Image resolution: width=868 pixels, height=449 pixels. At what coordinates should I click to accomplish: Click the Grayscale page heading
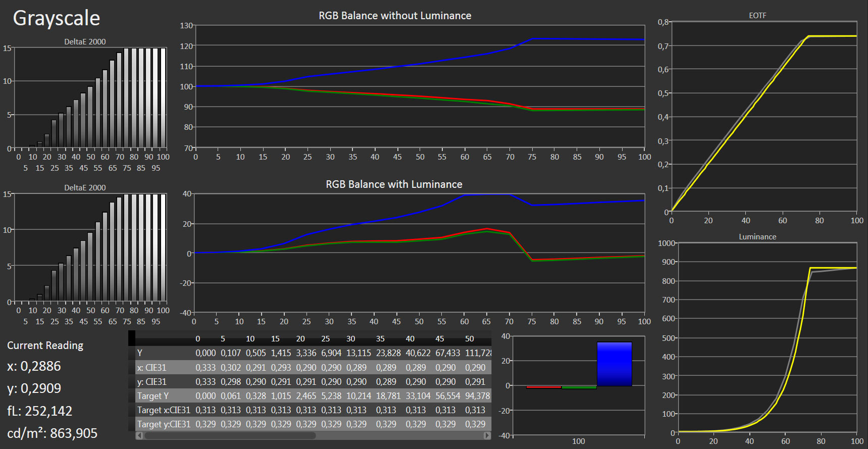[x=57, y=19]
